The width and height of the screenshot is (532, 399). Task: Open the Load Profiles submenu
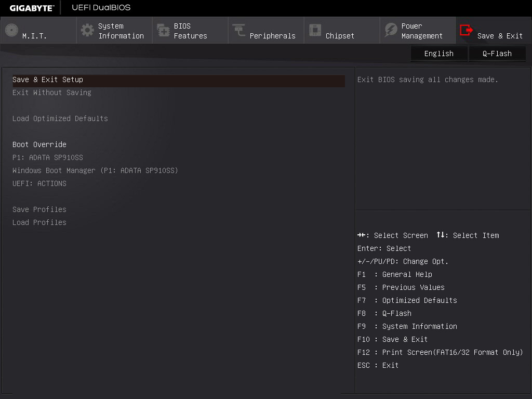[x=39, y=222]
